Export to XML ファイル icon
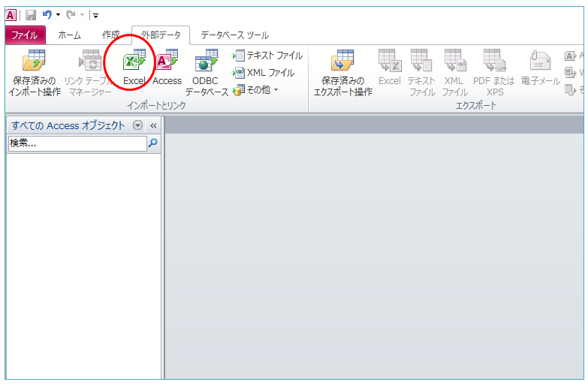This screenshot has height=385, width=588. (454, 73)
